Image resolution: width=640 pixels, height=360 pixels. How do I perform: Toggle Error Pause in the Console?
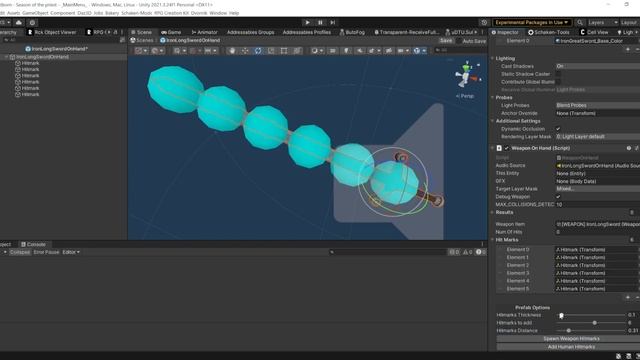coord(46,252)
